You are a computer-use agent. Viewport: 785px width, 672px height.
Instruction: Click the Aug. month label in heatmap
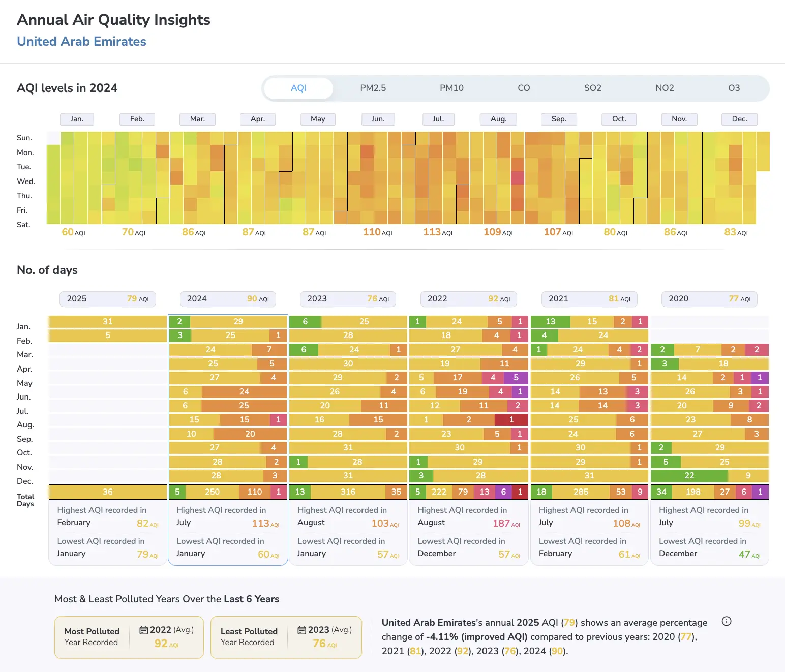498,119
